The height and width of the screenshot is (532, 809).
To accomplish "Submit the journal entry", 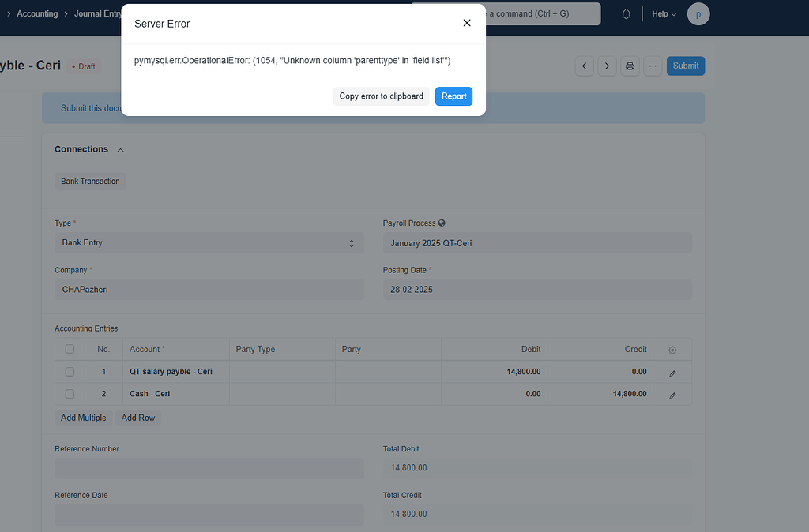I will tap(685, 66).
